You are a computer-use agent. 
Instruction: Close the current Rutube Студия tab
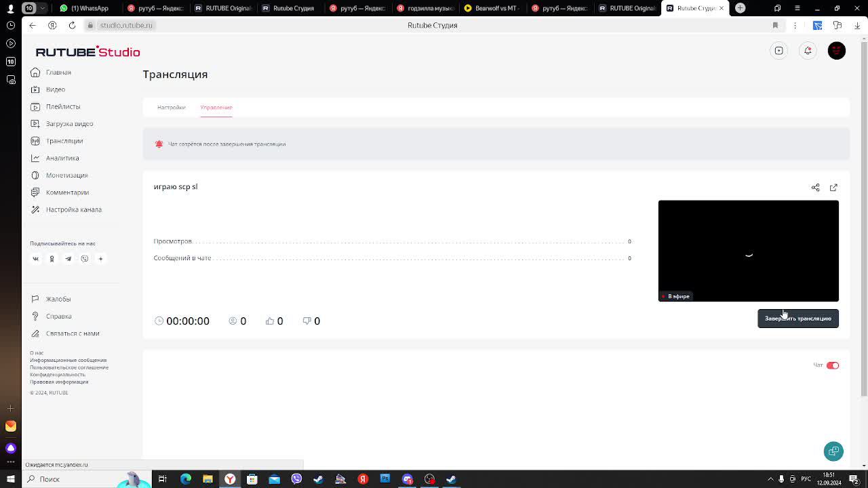coord(722,8)
